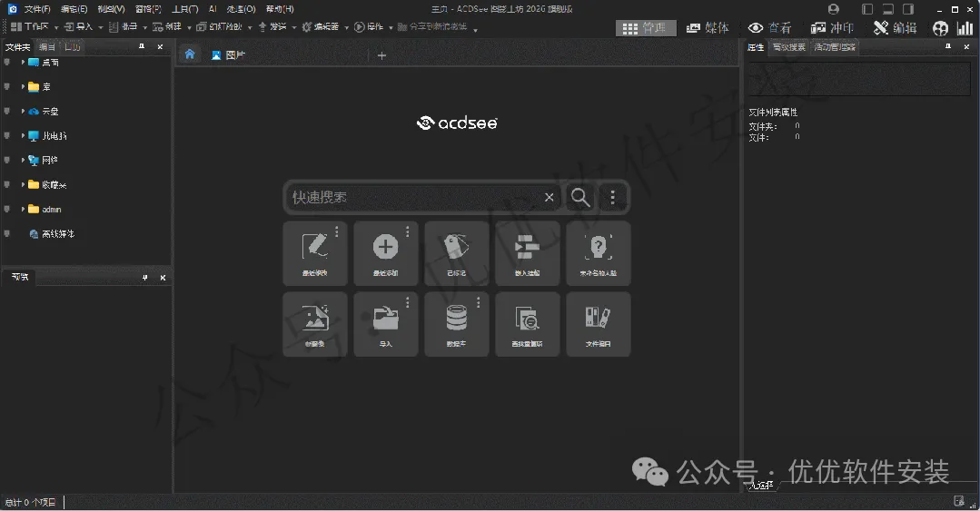This screenshot has width=980, height=511.
Task: Open the 365 globe mode icon
Action: pyautogui.click(x=940, y=28)
